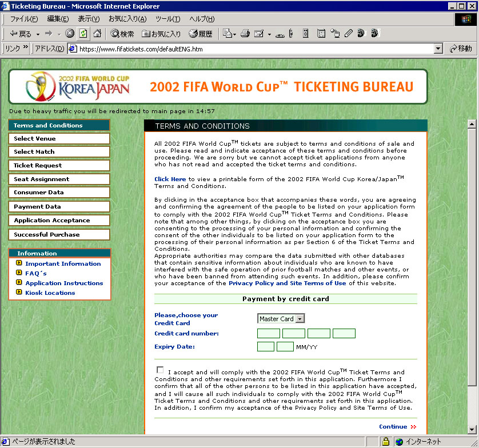Image resolution: width=479 pixels, height=448 pixels.
Task: Select the Successful Purchase step
Action: click(x=59, y=234)
